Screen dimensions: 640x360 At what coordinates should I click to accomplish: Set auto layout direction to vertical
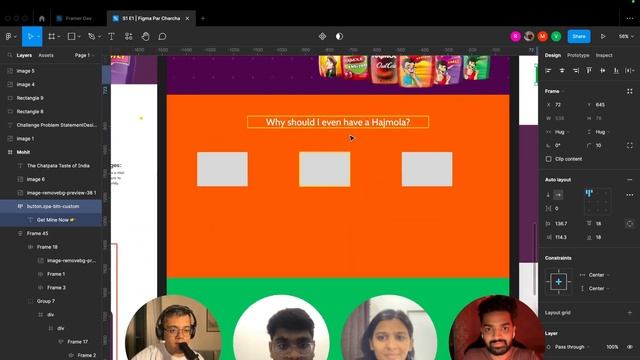[x=548, y=195]
